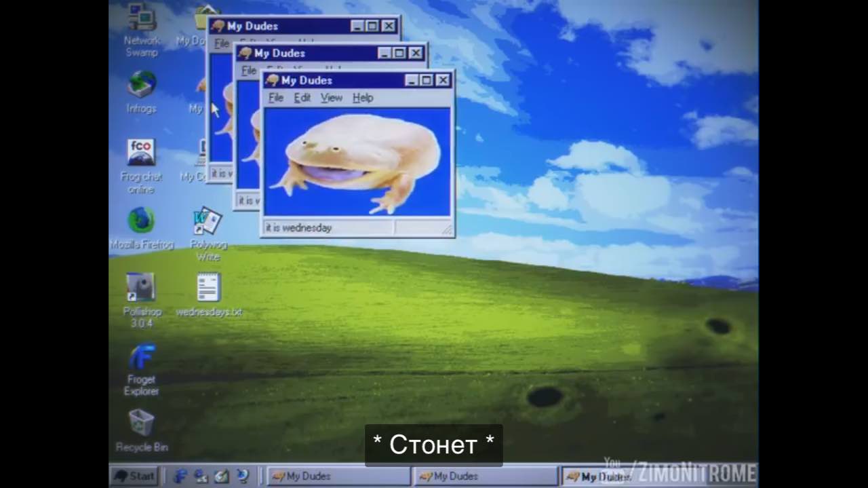Close the rearmost My Dudes window
The width and height of the screenshot is (868, 488).
[x=389, y=26]
